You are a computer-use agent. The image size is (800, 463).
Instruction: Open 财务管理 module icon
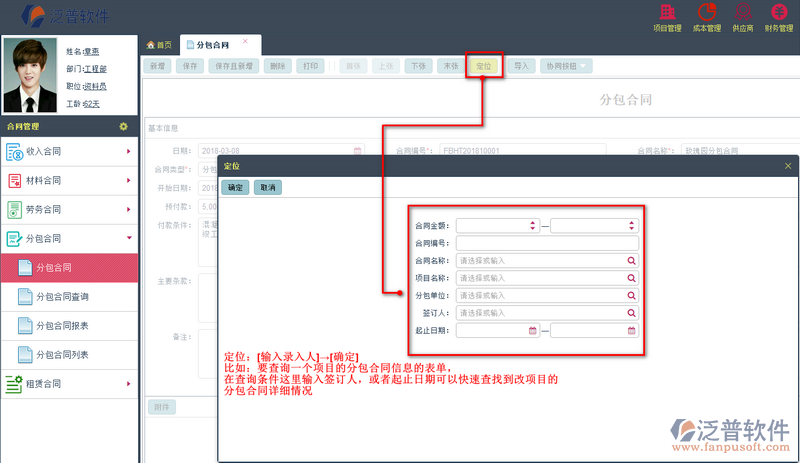(x=779, y=12)
